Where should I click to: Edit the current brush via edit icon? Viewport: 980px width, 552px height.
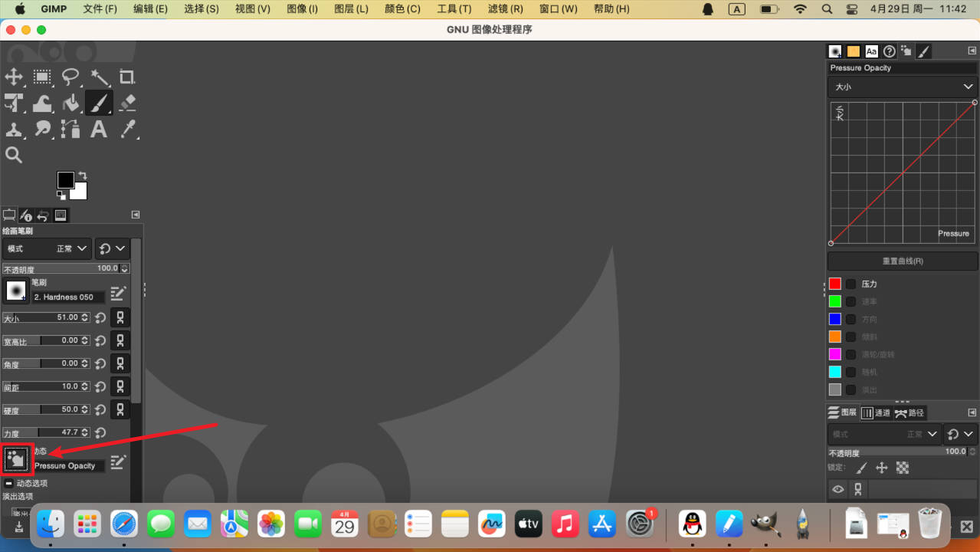coord(117,294)
